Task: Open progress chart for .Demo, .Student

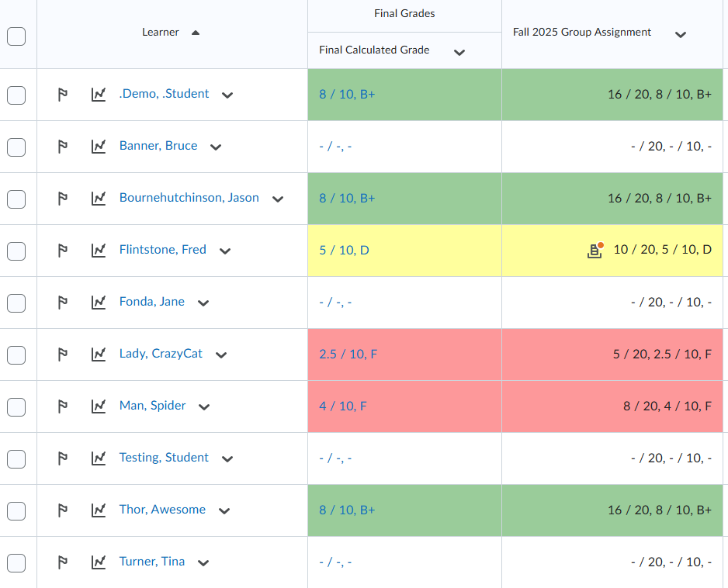Action: click(99, 95)
